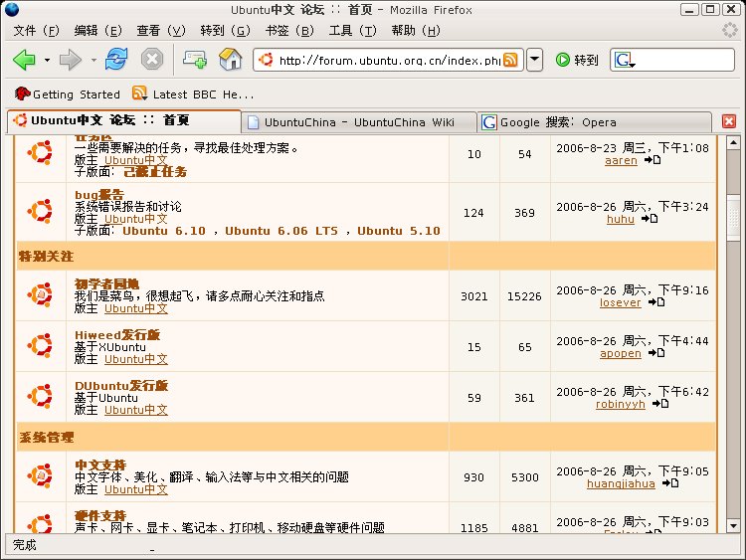
Task: Close the current tab with red X
Action: 728,121
